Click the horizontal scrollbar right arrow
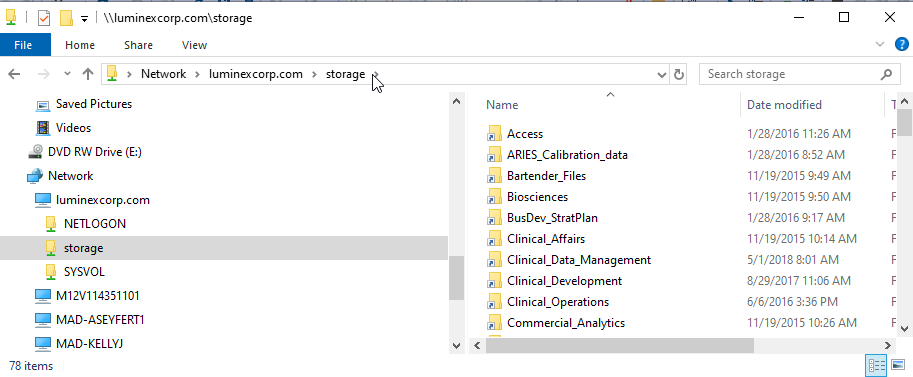 click(887, 346)
